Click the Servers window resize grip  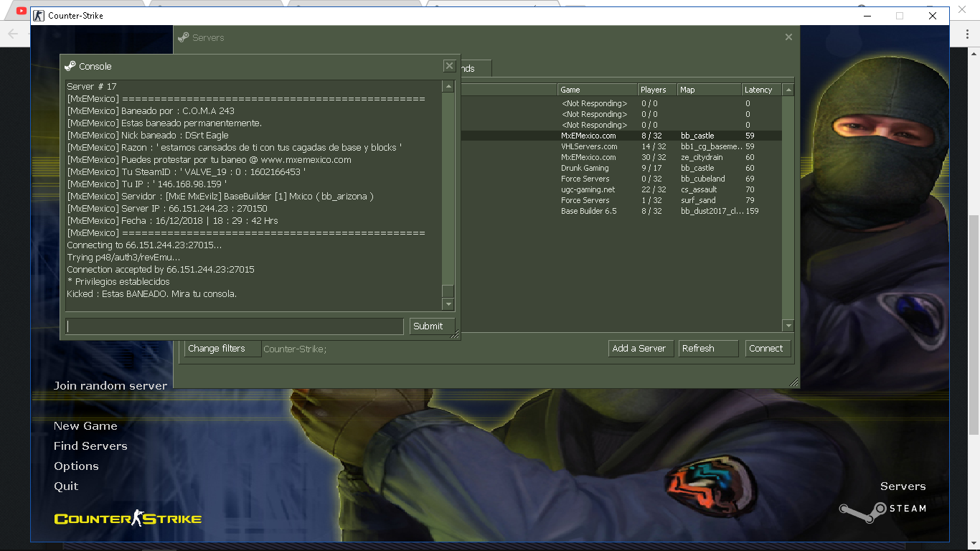pyautogui.click(x=793, y=382)
